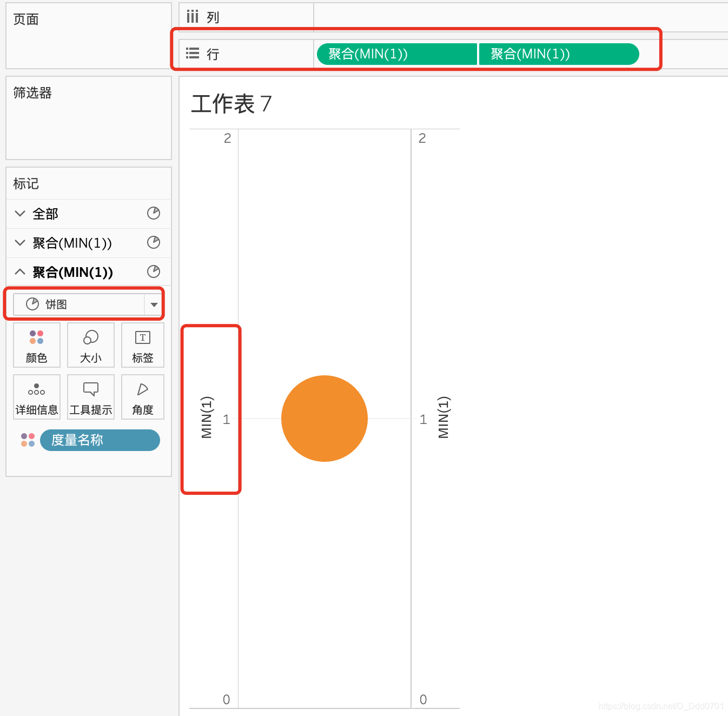Click the pie icon inside 饼图 dropdown

pos(32,304)
